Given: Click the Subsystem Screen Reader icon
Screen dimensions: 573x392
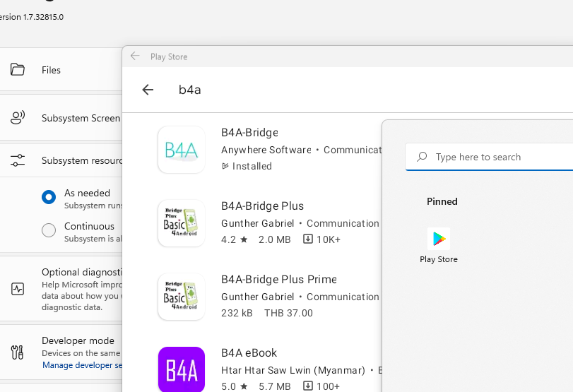Looking at the screenshot, I should 18,118.
